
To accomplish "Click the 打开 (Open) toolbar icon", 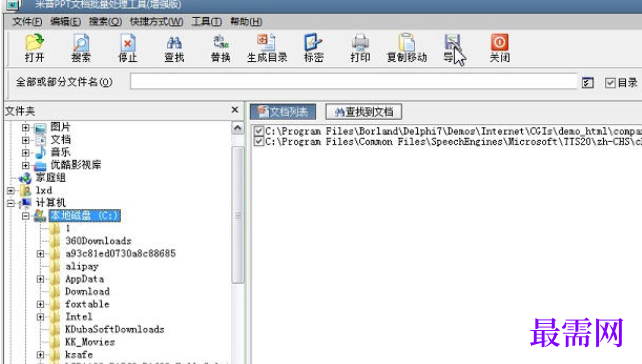I will click(34, 42).
